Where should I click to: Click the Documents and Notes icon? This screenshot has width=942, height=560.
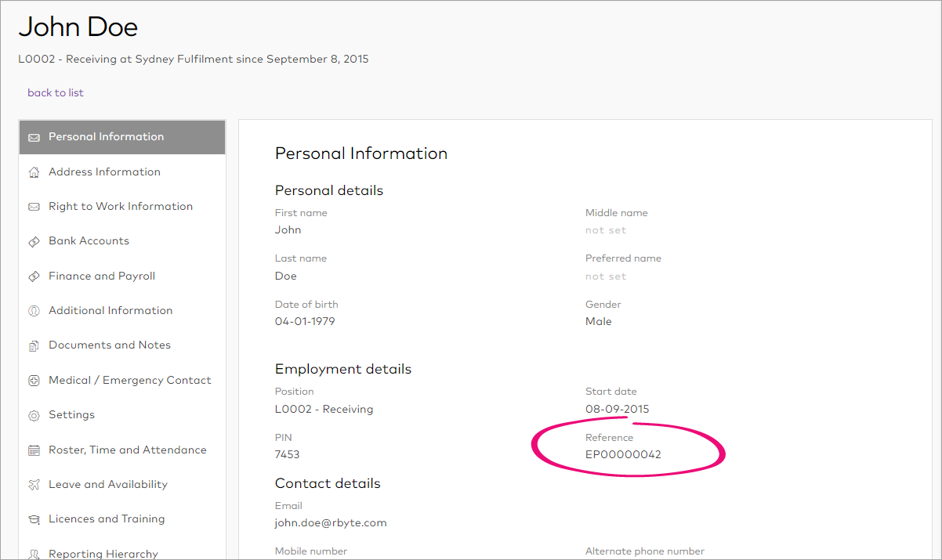(34, 345)
